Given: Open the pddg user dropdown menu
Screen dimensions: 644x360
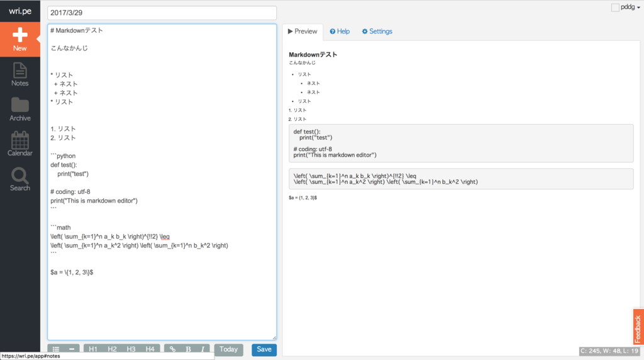Looking at the screenshot, I should (x=630, y=7).
